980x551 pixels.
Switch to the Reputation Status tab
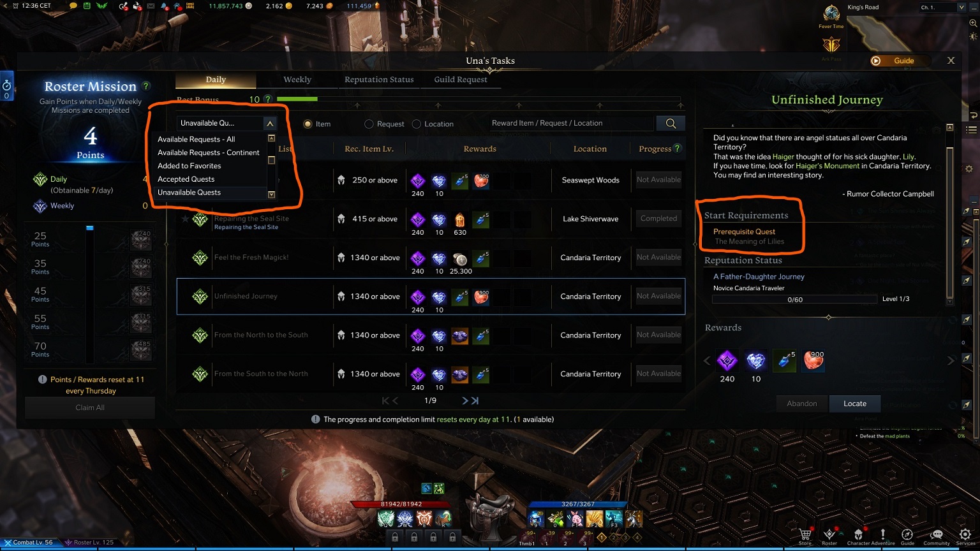[x=379, y=80]
